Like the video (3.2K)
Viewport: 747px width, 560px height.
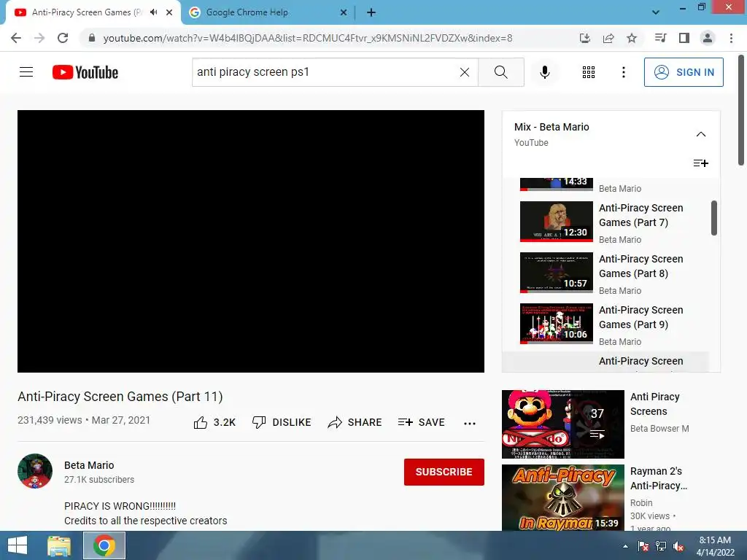pyautogui.click(x=214, y=422)
